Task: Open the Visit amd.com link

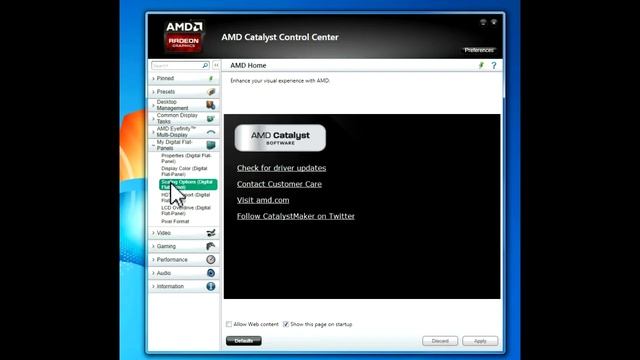Action: tap(263, 200)
